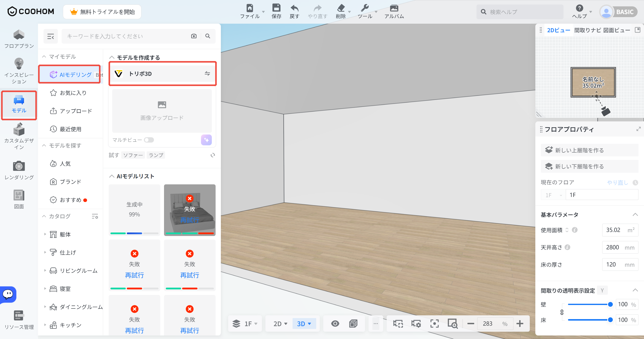Click the fit-to-view focus icon
The width and height of the screenshot is (644, 339).
[x=434, y=324]
